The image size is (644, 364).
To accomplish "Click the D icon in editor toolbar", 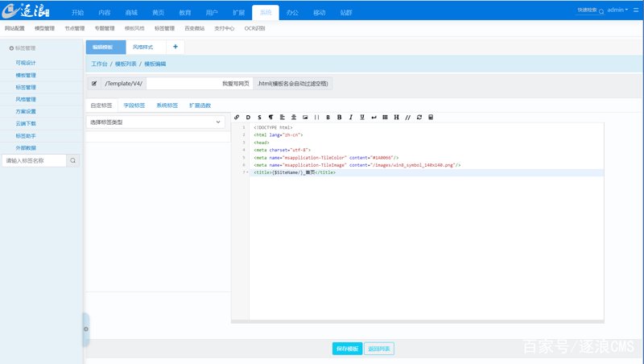I will pyautogui.click(x=248, y=117).
